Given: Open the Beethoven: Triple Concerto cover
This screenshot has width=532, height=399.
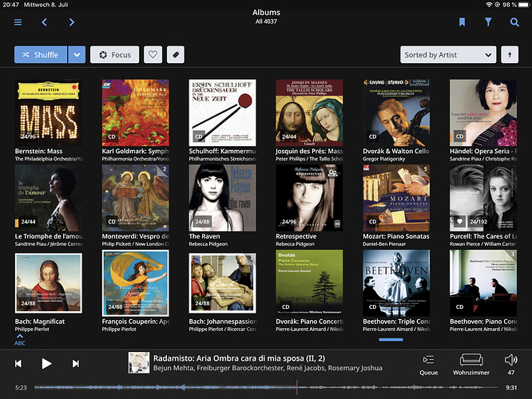Looking at the screenshot, I should coord(396,283).
